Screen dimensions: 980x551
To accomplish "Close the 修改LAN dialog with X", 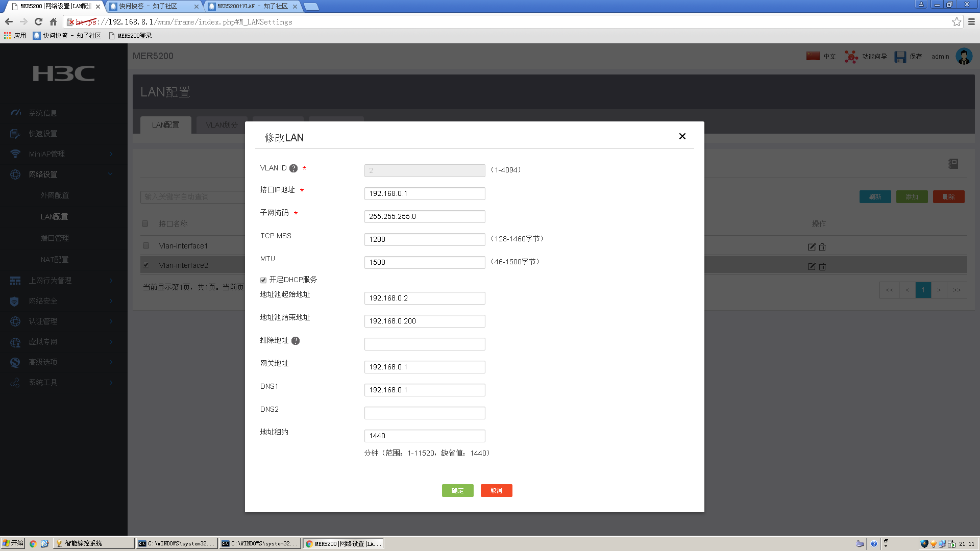I will click(x=682, y=136).
